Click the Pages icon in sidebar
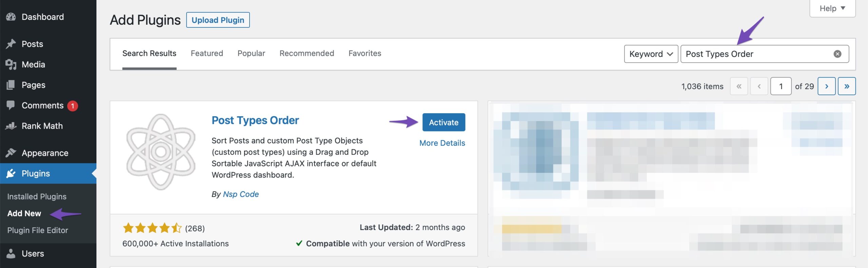The width and height of the screenshot is (868, 268). 11,85
